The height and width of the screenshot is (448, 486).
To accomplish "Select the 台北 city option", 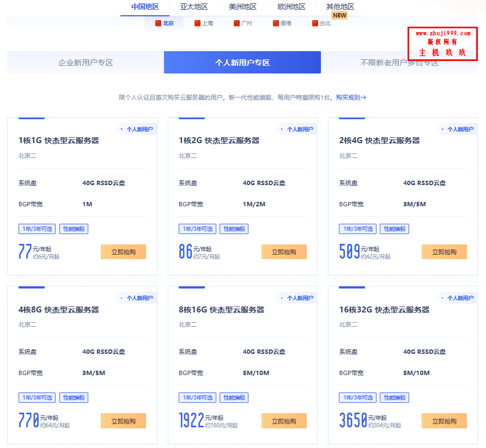I will (321, 23).
